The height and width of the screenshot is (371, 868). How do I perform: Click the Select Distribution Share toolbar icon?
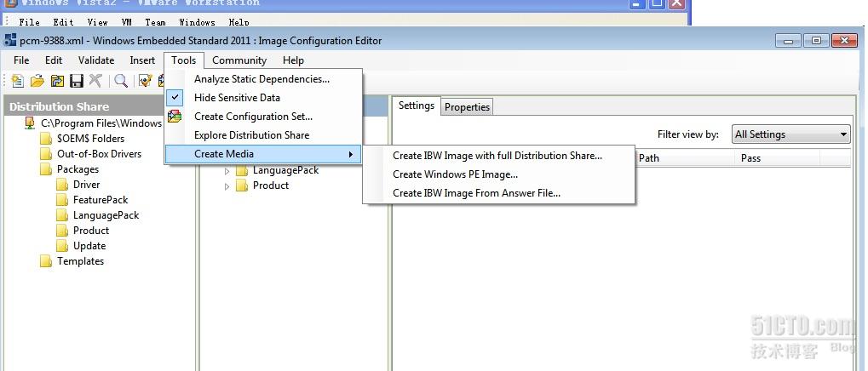[57, 81]
